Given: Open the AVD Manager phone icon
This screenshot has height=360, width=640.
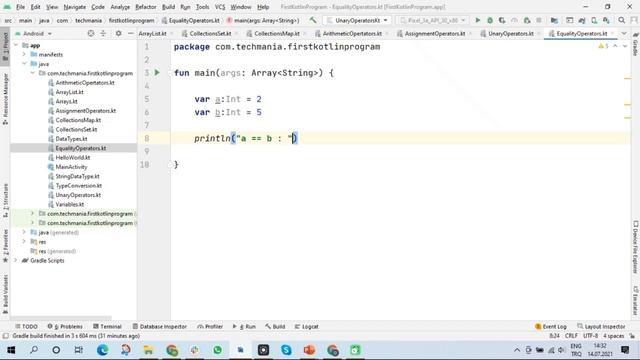Looking at the screenshot, I should [594, 20].
